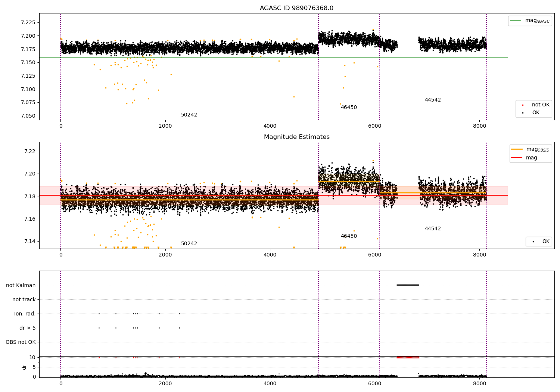Click the obsid label 44542 in the top plot
The height and width of the screenshot is (392, 560).
433,100
